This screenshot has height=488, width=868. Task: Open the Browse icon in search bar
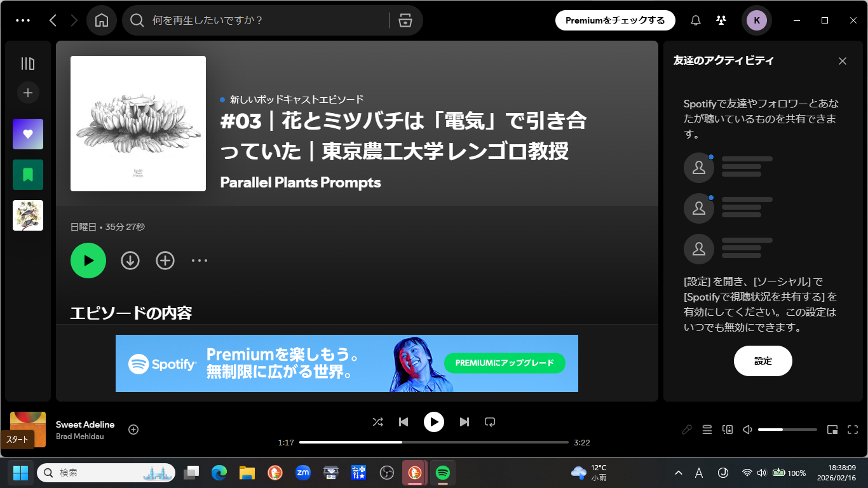click(405, 20)
